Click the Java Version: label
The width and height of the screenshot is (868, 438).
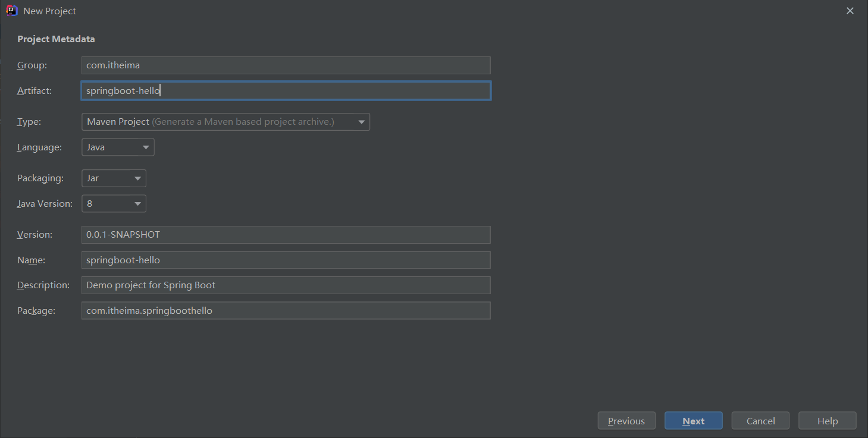(x=45, y=204)
